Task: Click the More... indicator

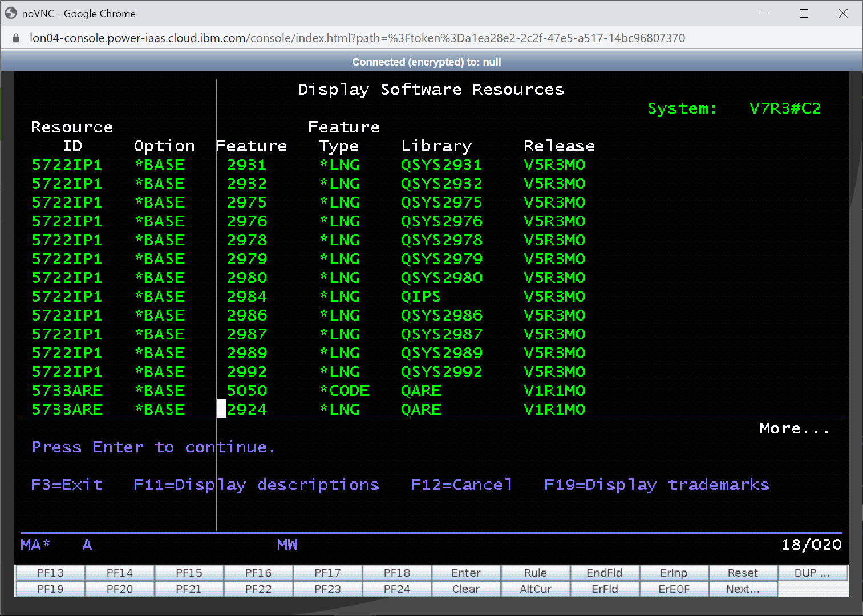Action: 795,428
